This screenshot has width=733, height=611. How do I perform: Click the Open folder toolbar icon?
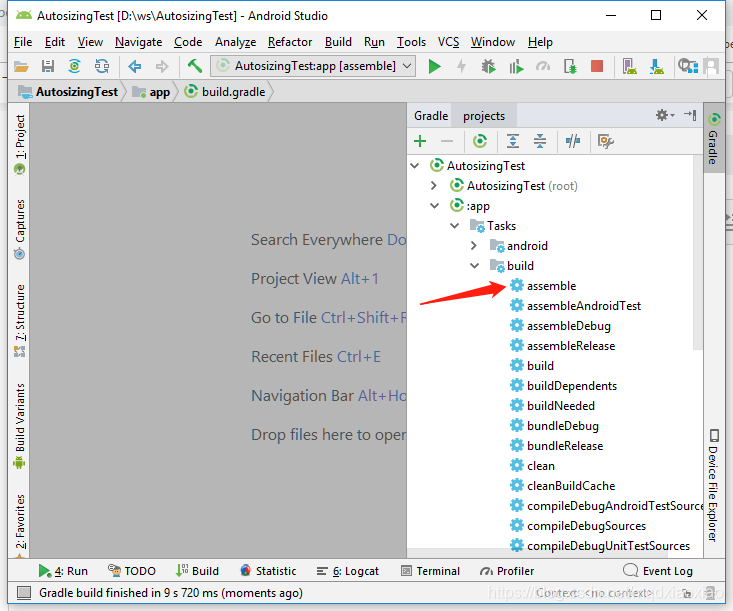pyautogui.click(x=21, y=66)
